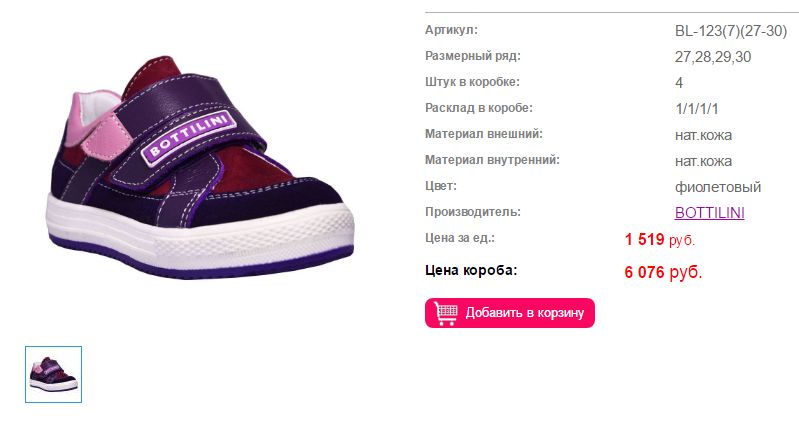Click the outer material value "нат.кожа"
The height and width of the screenshot is (426, 799).
click(x=703, y=135)
